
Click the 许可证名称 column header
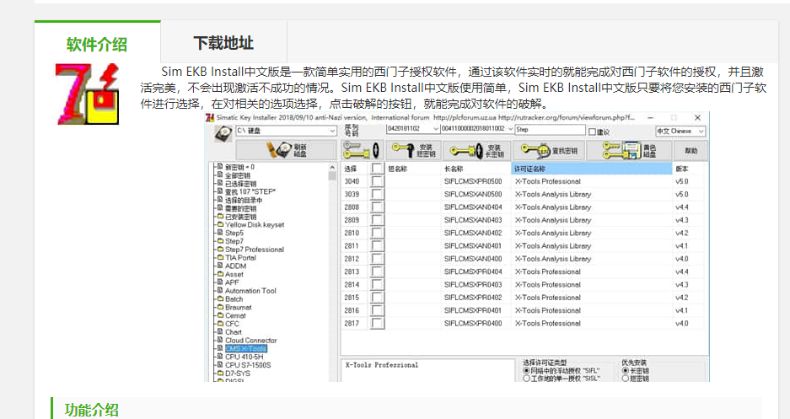click(591, 168)
